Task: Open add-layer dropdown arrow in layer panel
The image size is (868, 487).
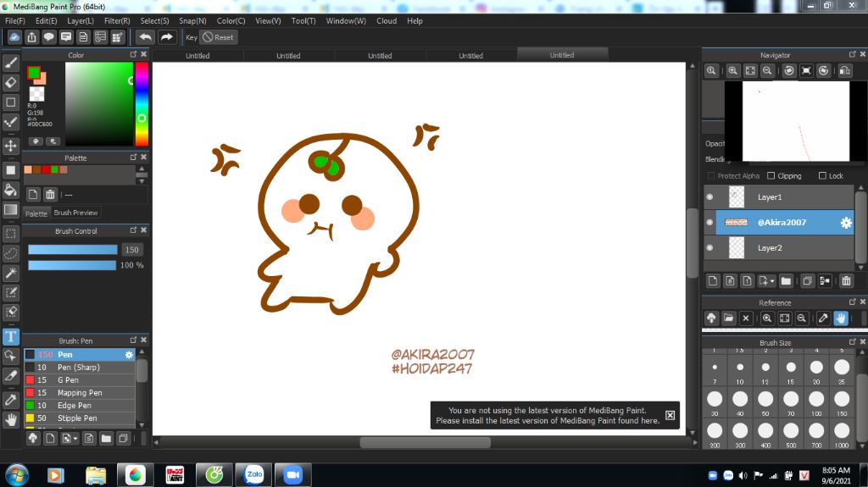Action: pyautogui.click(x=772, y=281)
